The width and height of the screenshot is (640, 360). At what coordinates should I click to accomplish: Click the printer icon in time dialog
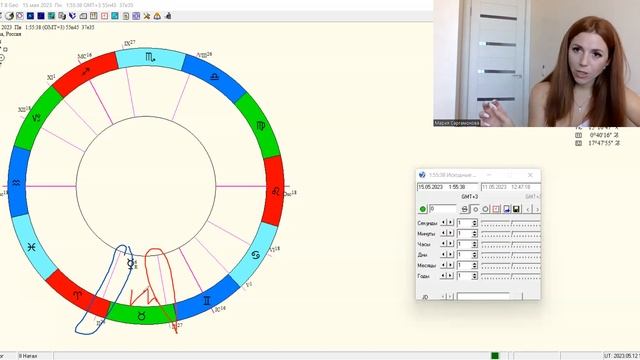[464, 209]
